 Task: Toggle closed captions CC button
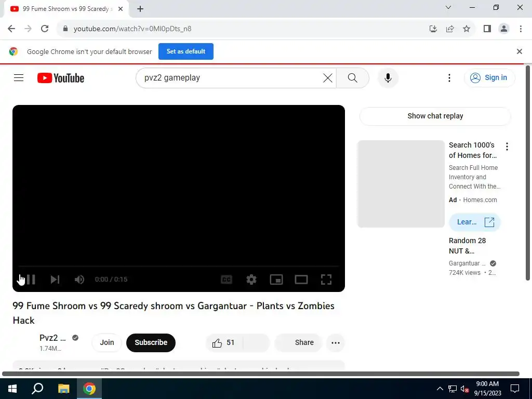click(227, 279)
